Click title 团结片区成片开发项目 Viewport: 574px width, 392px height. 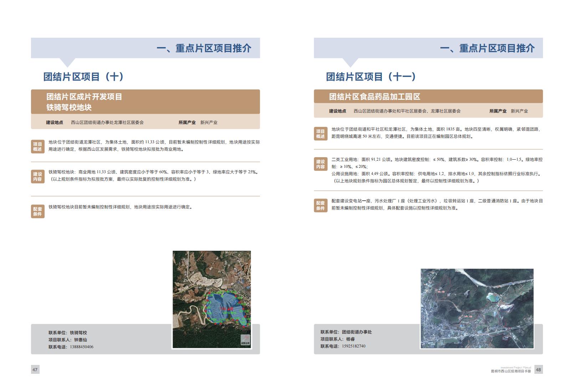point(84,97)
